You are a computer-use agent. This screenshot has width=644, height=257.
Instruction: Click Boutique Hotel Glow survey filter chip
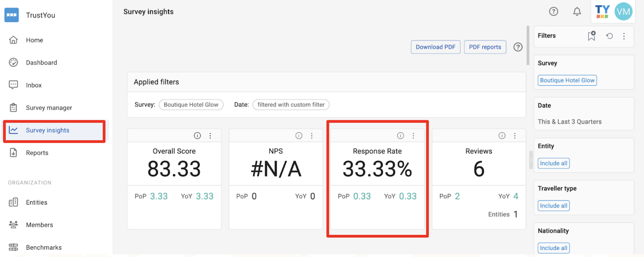(567, 80)
